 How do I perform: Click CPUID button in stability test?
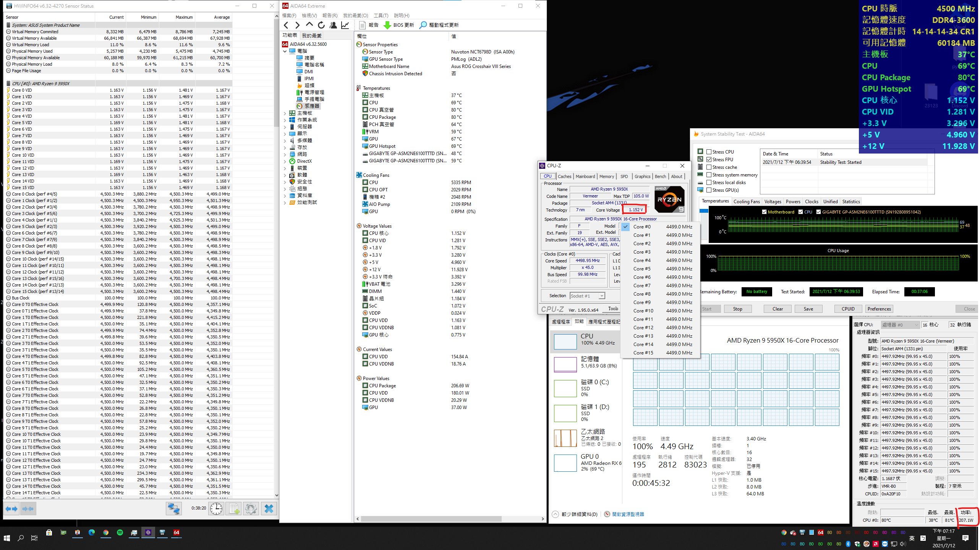click(x=848, y=309)
